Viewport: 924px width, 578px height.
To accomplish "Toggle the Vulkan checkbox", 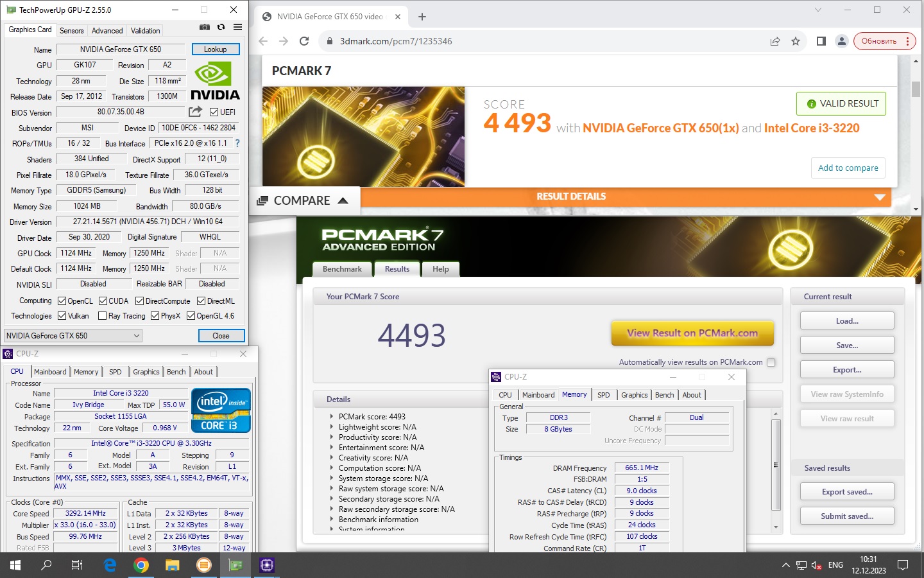I will click(x=62, y=315).
